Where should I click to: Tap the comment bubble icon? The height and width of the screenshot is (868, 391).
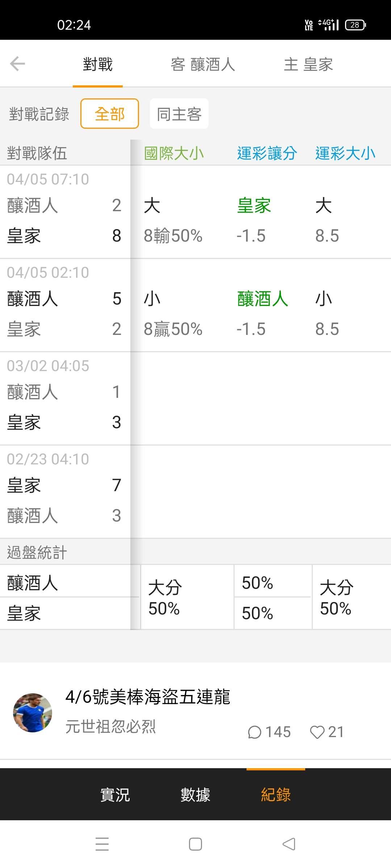pyautogui.click(x=255, y=732)
